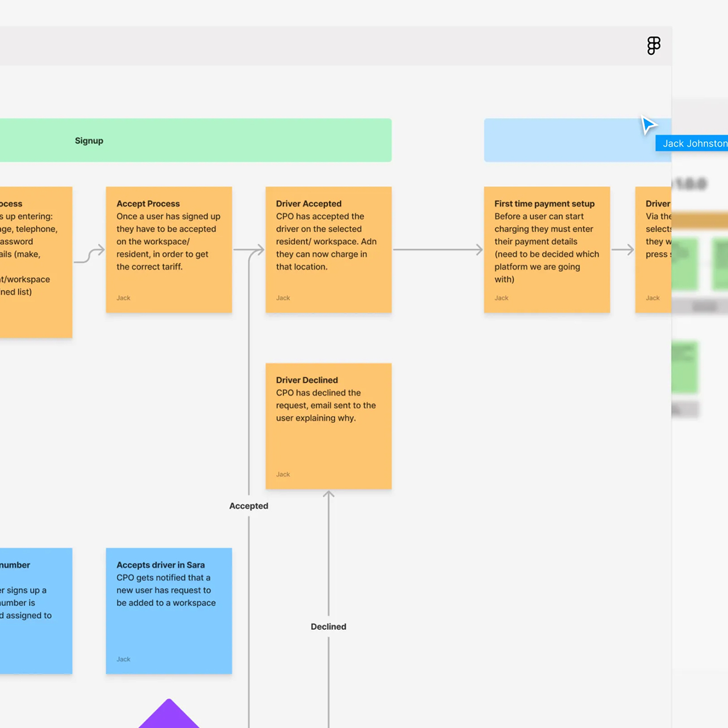
Task: Click the Jack author label on Driver Declined note
Action: pos(282,474)
